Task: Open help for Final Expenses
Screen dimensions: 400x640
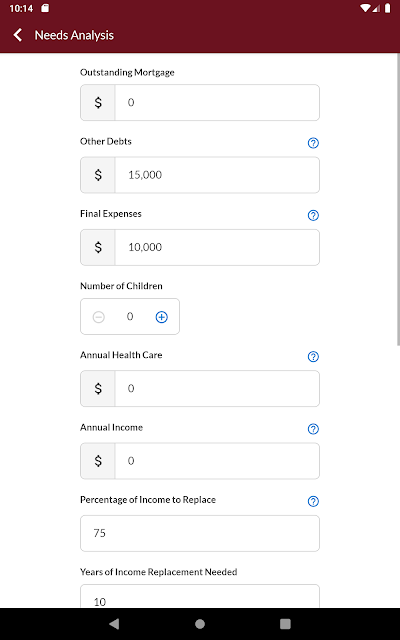Action: (313, 215)
